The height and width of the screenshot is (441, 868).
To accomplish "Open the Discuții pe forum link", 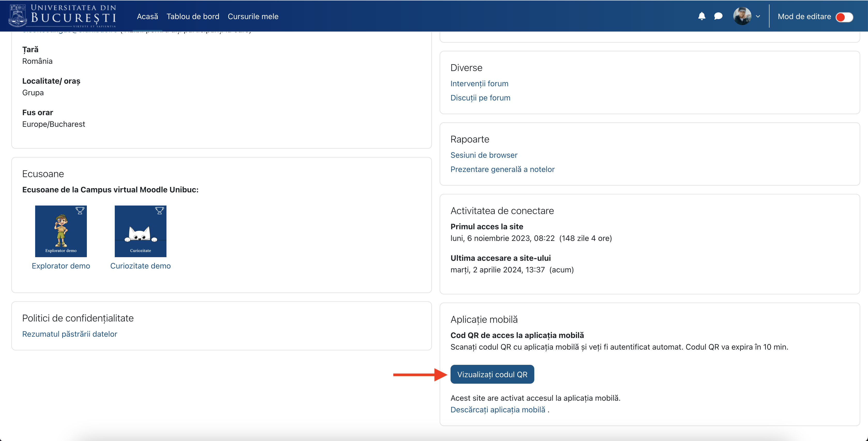I will (x=480, y=98).
